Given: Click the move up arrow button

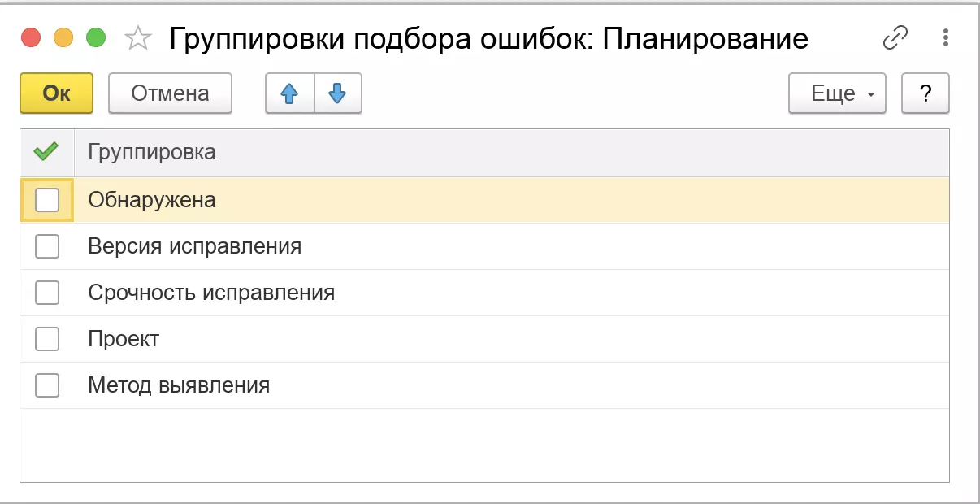Looking at the screenshot, I should [x=289, y=93].
